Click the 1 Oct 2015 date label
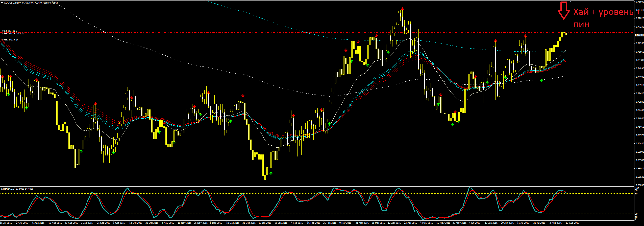Viewport: 644px width, 226px height. click(x=119, y=223)
